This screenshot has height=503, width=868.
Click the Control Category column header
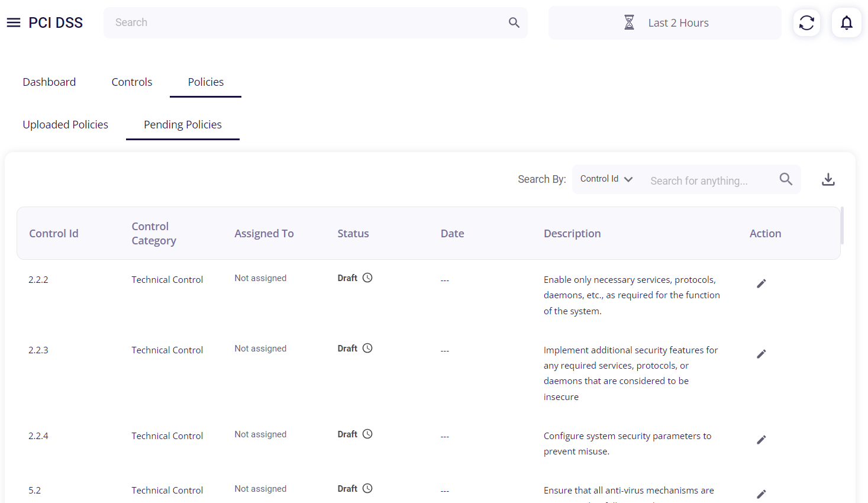[x=154, y=234]
